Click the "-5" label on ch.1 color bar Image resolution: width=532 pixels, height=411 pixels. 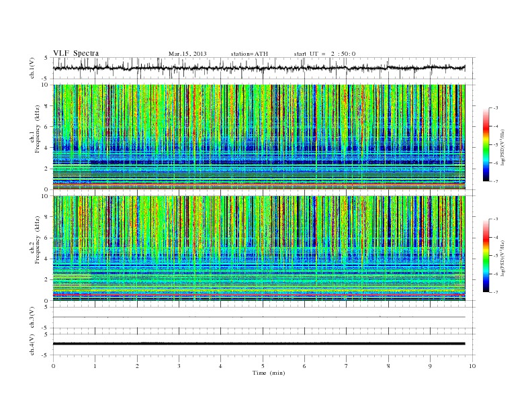point(496,145)
